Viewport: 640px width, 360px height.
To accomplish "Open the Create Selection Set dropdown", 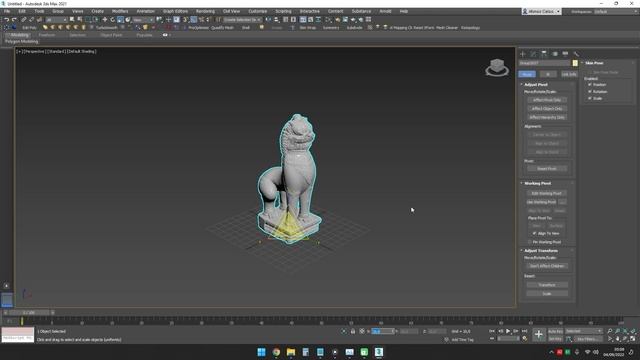I will 242,20.
